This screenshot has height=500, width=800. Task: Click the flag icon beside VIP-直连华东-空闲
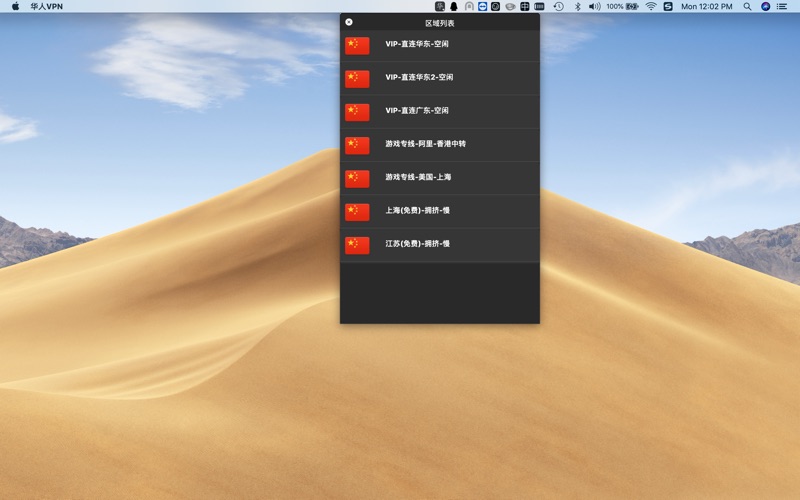pos(357,45)
